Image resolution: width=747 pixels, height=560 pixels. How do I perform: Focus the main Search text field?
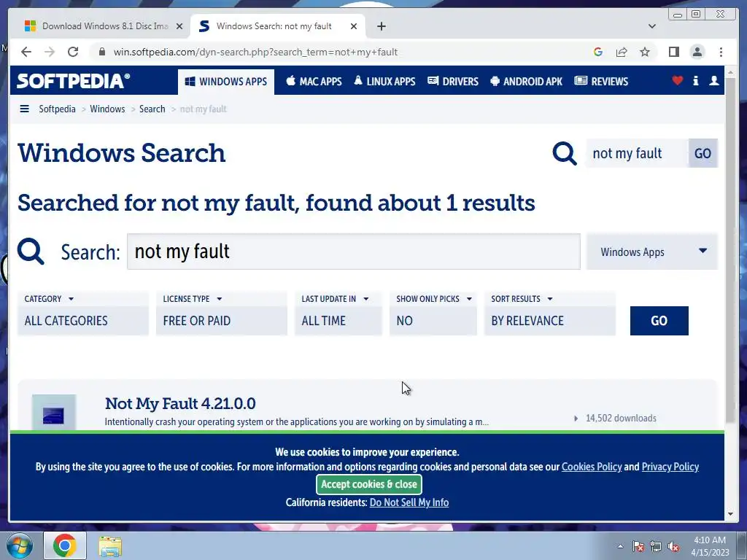(x=354, y=252)
